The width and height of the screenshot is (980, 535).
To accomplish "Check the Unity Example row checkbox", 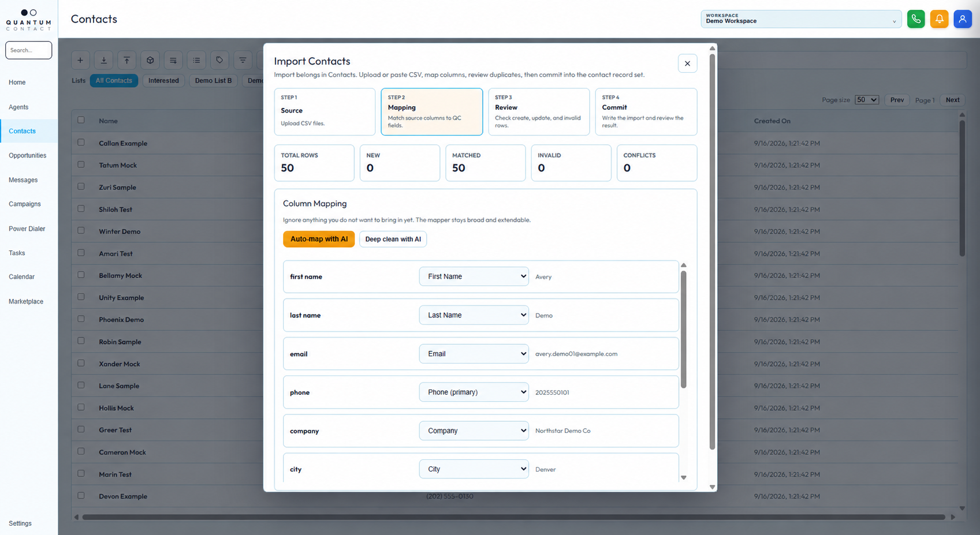I will pos(81,297).
